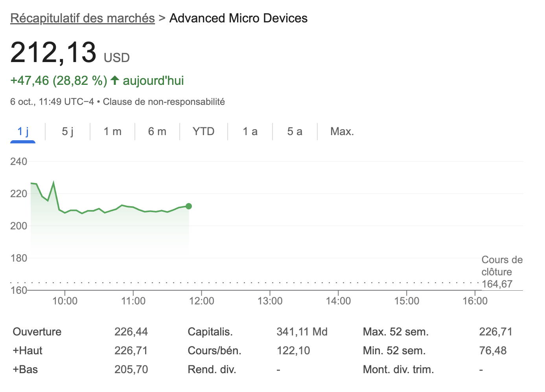This screenshot has height=392, width=545.
Task: Select the 6 m time range tab
Action: coord(157,132)
